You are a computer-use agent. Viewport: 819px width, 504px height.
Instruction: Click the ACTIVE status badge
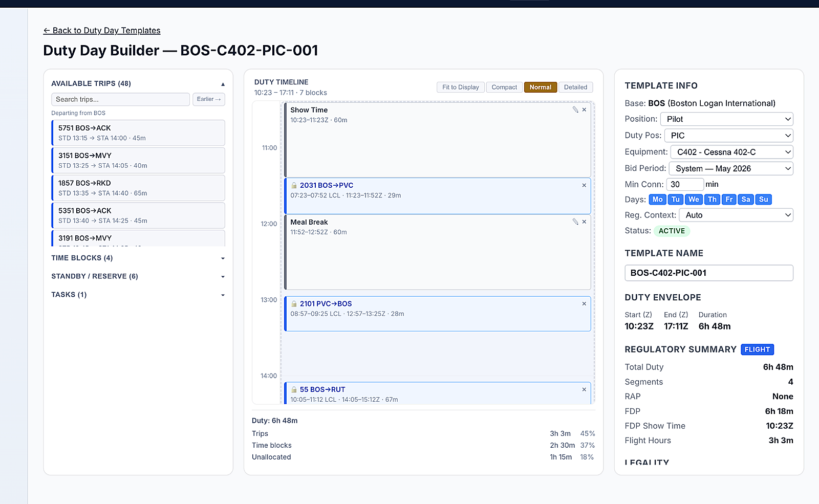coord(672,231)
